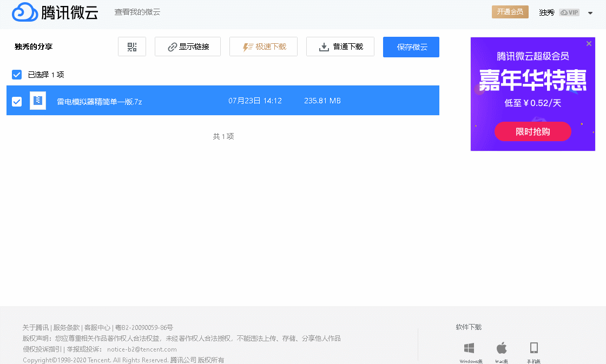
Task: Uncheck the select-all checkbox
Action: [17, 75]
